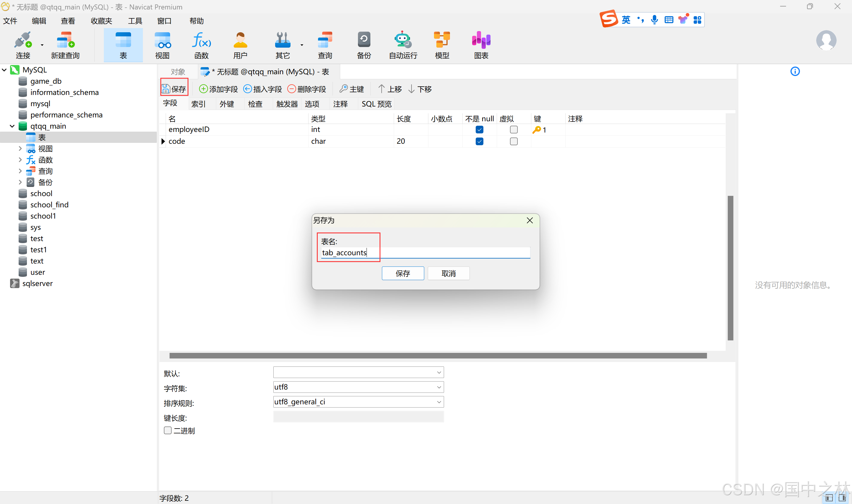Toggle Virtual checkbox for employeeID
The width and height of the screenshot is (852, 504).
point(514,130)
